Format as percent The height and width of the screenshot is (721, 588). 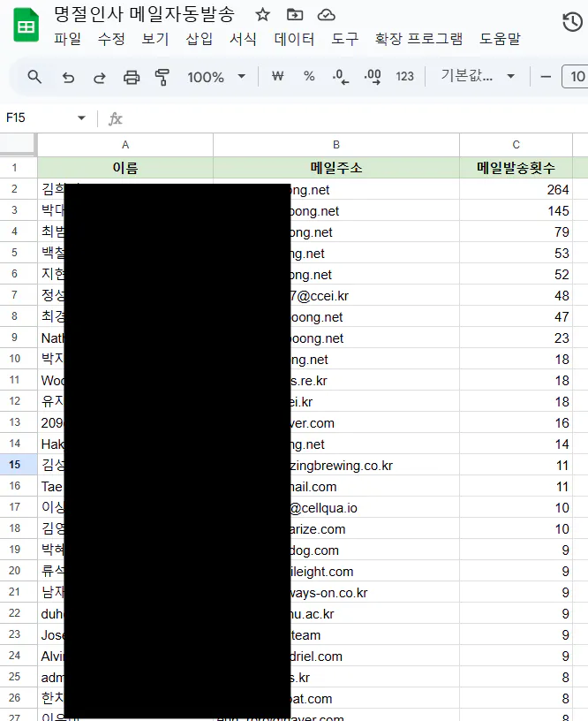(309, 76)
